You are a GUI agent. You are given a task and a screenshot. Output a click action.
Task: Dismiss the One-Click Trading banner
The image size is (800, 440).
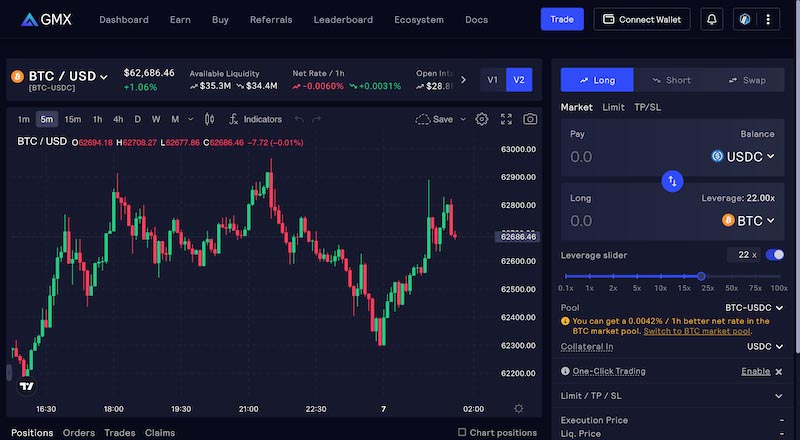[779, 372]
